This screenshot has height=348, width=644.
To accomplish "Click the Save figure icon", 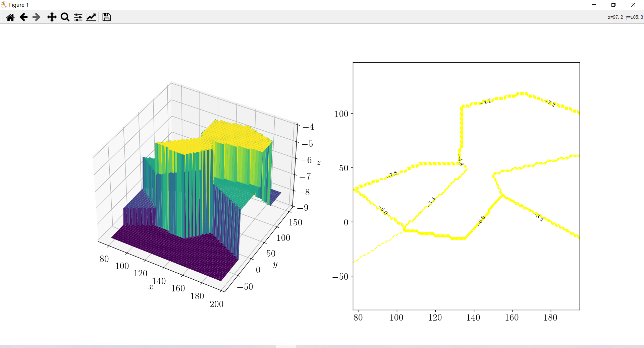I will tap(106, 17).
